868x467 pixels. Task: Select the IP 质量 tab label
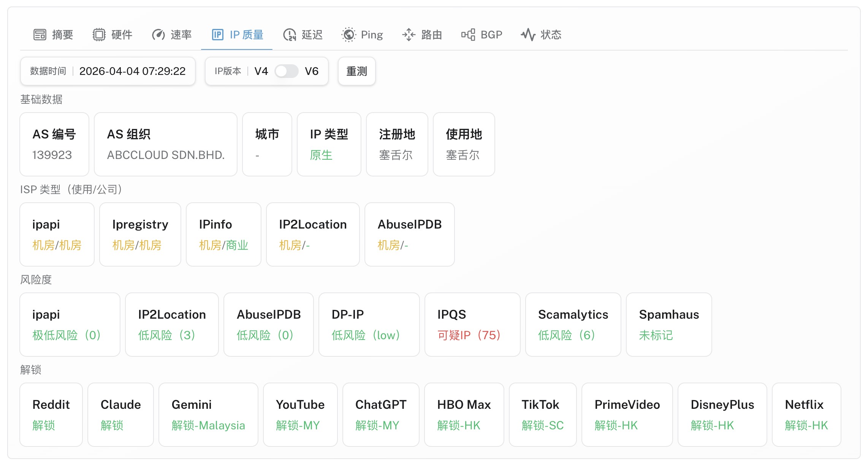[x=247, y=35]
